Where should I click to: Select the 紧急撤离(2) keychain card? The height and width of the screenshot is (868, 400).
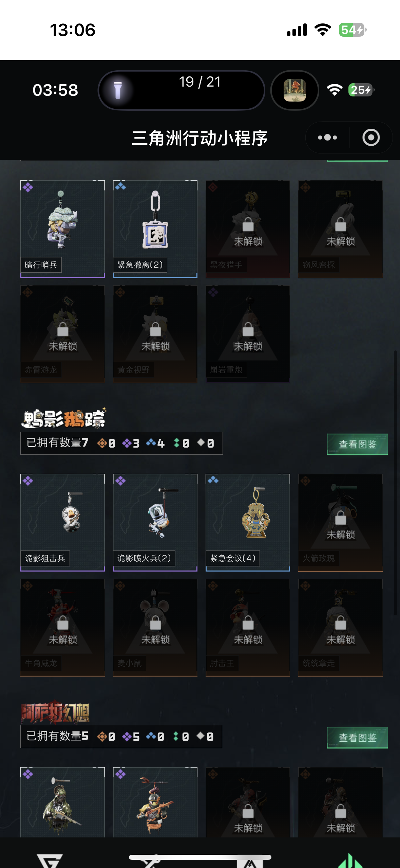[155, 229]
